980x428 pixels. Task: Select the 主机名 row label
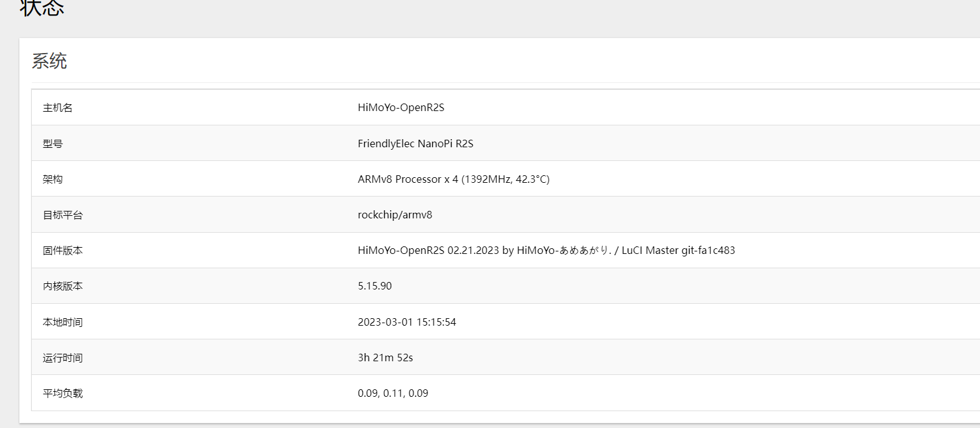pos(57,108)
